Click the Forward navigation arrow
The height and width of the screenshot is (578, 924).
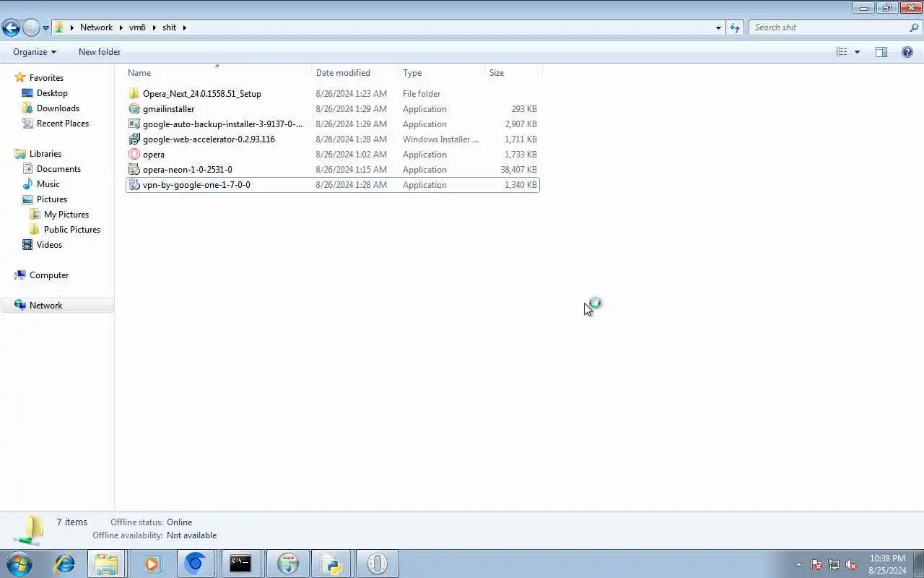coord(31,28)
